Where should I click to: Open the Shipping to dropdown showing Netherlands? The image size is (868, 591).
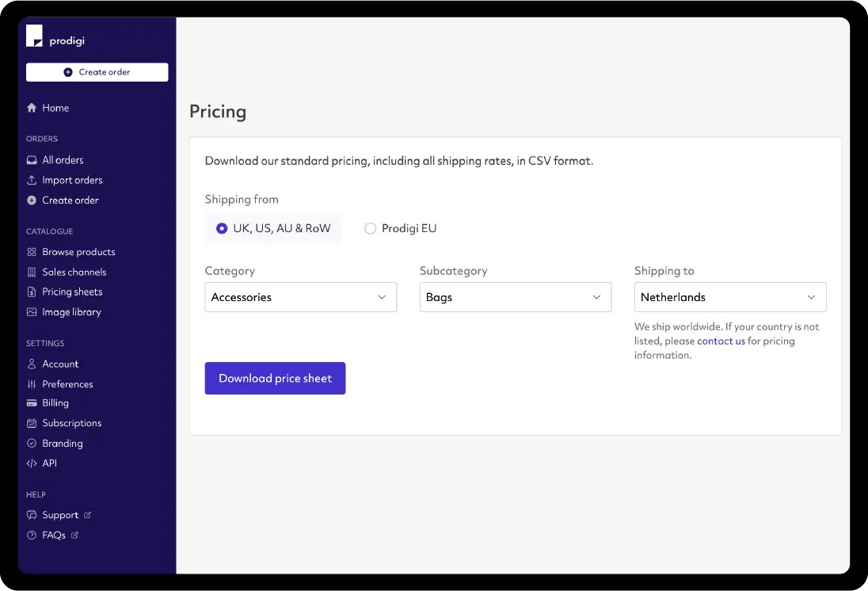730,297
